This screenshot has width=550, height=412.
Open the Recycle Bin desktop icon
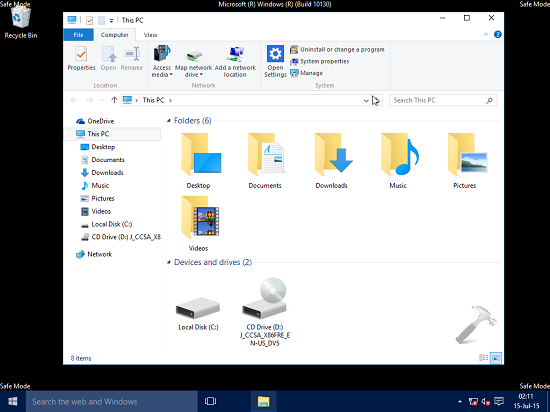coord(21,22)
